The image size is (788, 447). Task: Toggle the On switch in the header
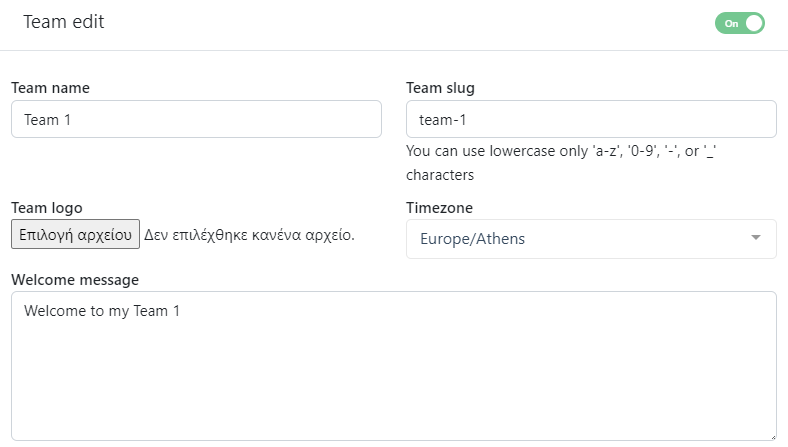(739, 23)
